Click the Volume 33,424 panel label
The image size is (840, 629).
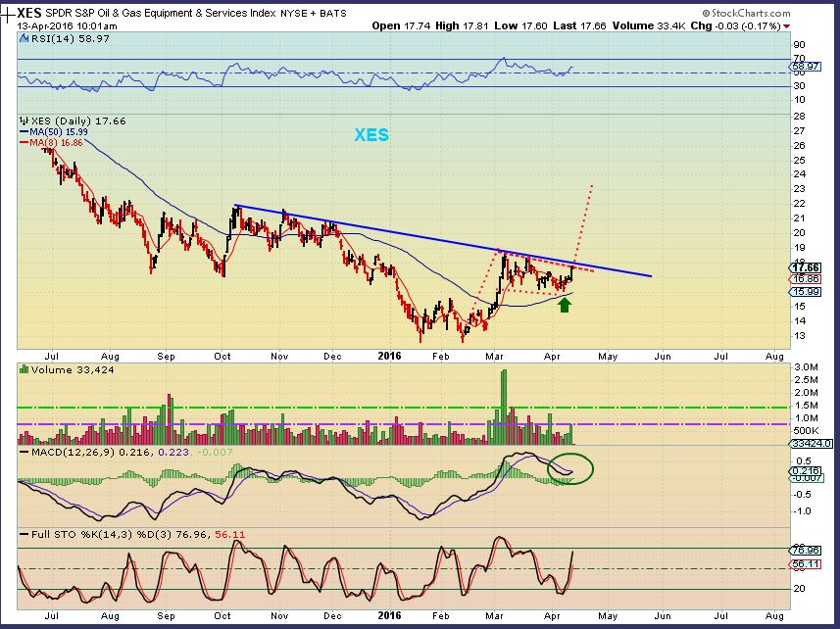(73, 370)
